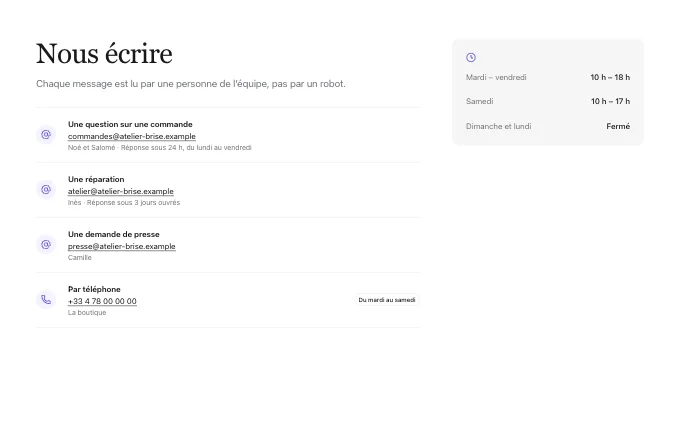680x425 pixels.
Task: Open the commandes@atelier-brise.example email link
Action: [x=132, y=136]
